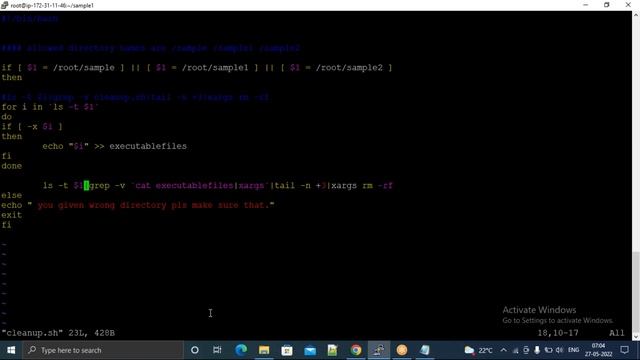This screenshot has height=360, width=640.
Task: Click the active PuTTY taskbar icon
Action: pyautogui.click(x=379, y=350)
